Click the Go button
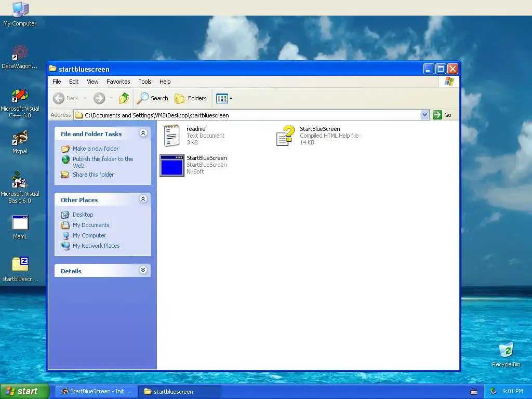Screen dimensions: 532x399 coord(442,115)
